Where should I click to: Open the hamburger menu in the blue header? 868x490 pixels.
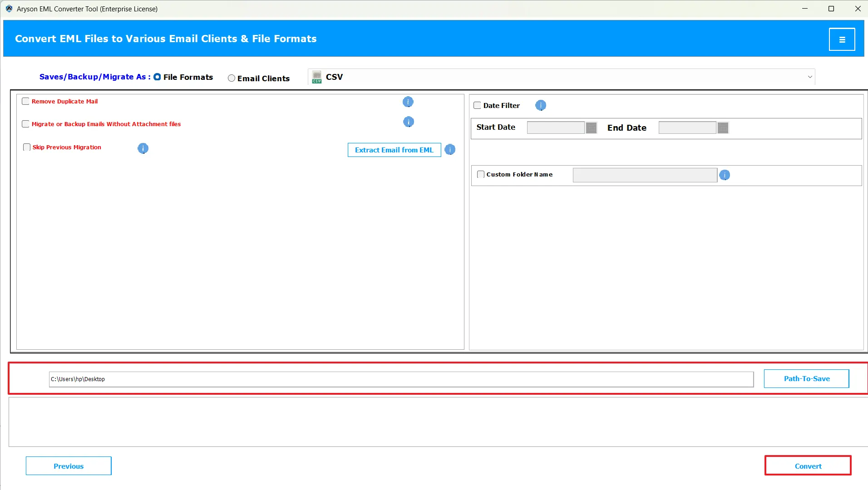842,39
